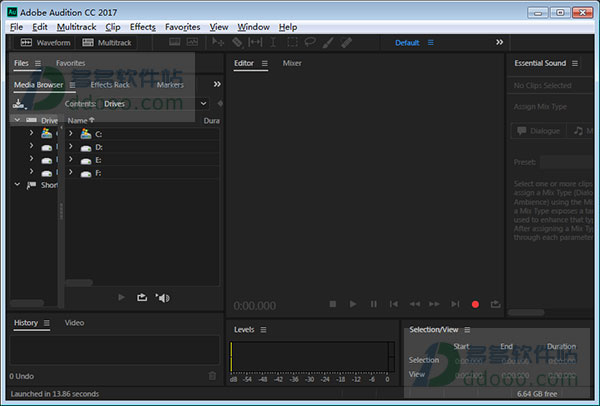Move the Essential Sound horizontal scrollbar
Viewport: 600px width, 406px height.
(526, 312)
